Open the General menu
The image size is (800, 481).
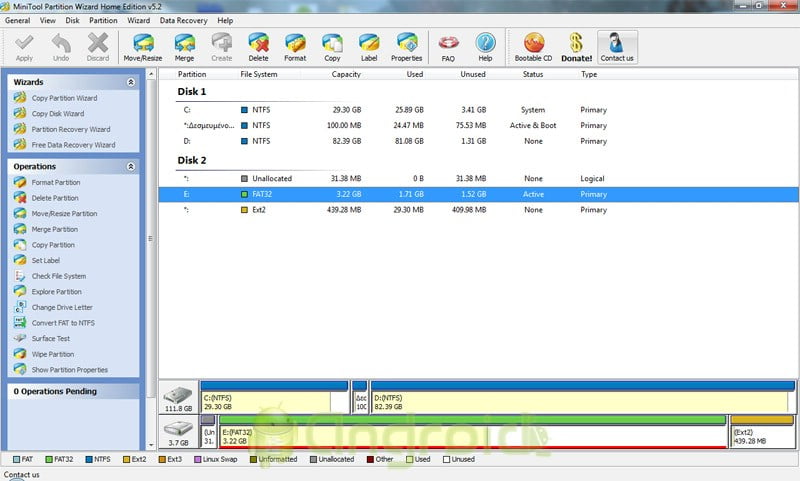point(17,20)
